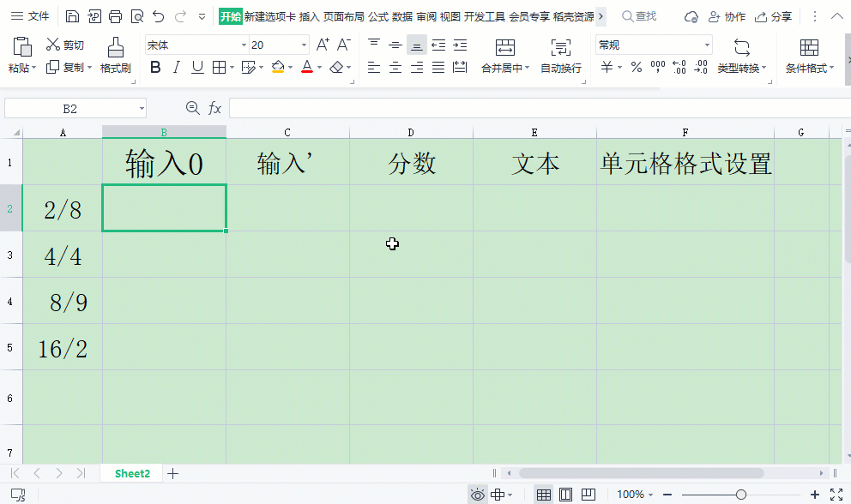Add a new sheet with plus icon

(173, 473)
